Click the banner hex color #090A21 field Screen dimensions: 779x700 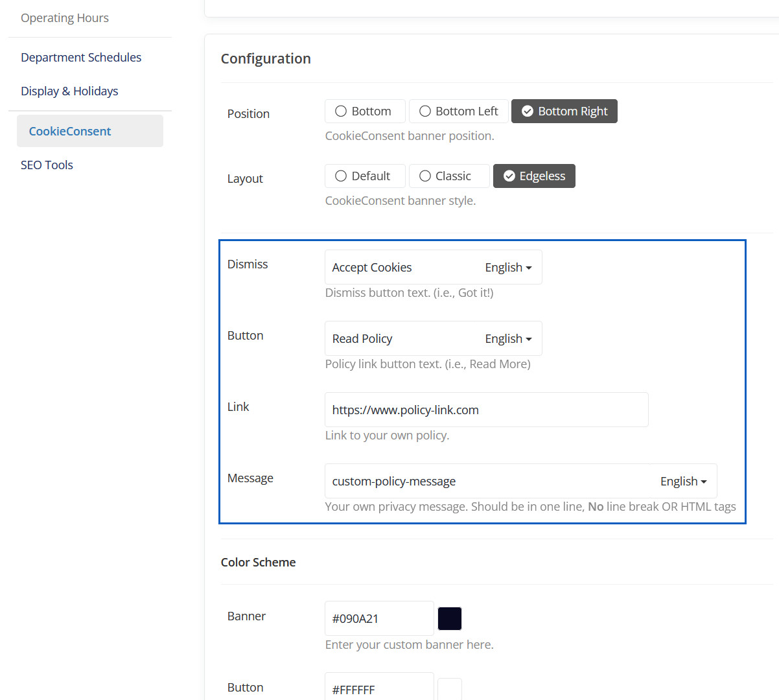378,619
